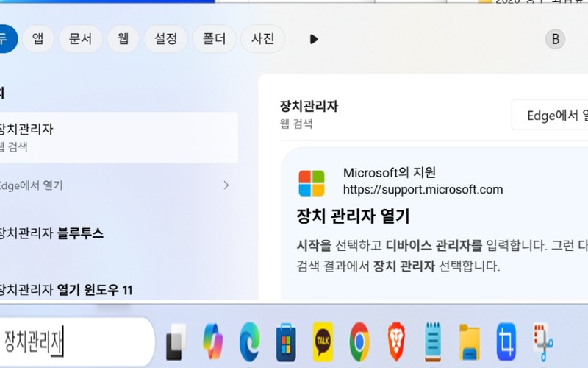Click the 'Edge에서 열기' button in preview pane
This screenshot has width=588, height=368.
[550, 116]
